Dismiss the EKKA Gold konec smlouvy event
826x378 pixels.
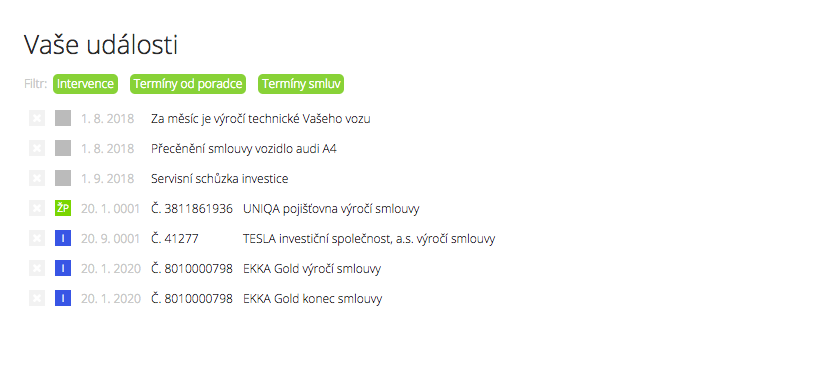[37, 299]
